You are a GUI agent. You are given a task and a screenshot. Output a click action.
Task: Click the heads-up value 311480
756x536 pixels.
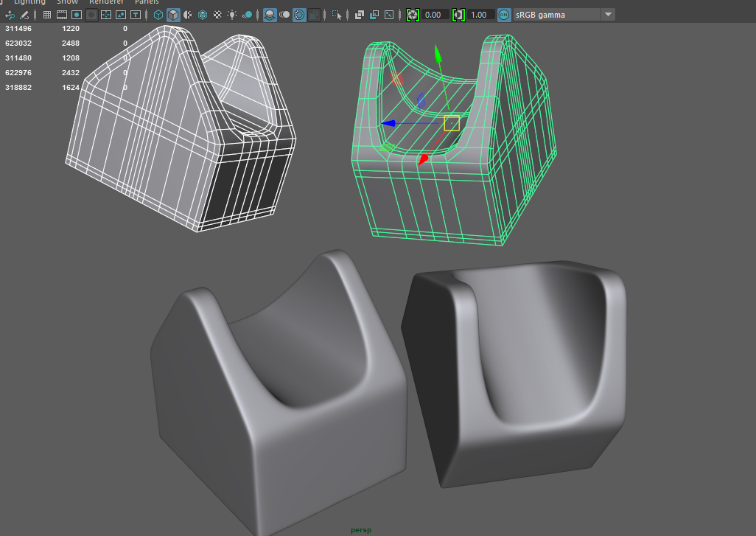(x=18, y=58)
